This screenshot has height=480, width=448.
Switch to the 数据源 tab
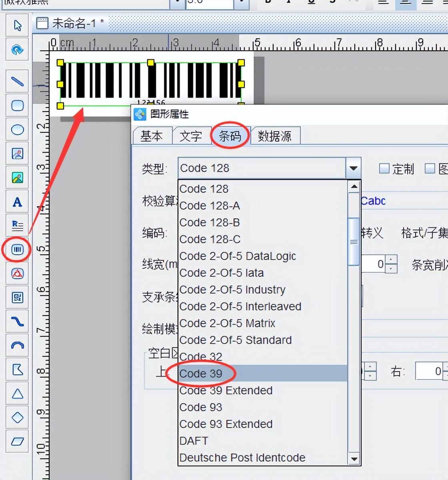[x=275, y=136]
